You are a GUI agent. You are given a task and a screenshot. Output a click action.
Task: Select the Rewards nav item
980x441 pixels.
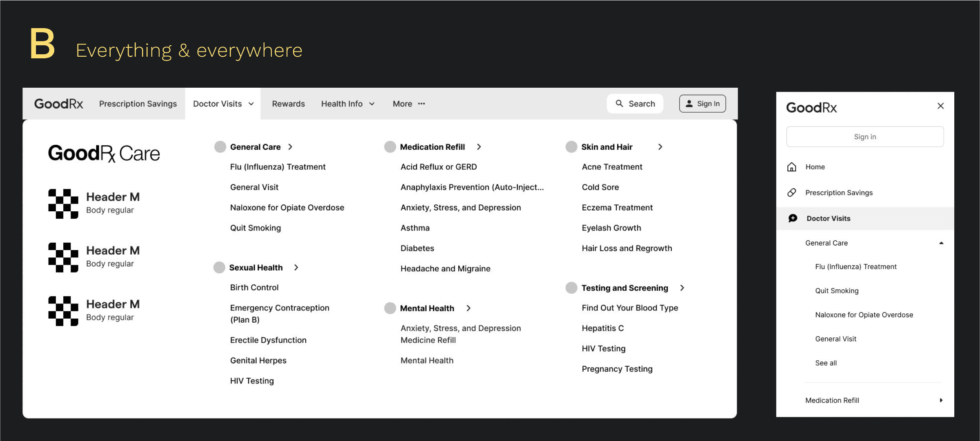[289, 104]
